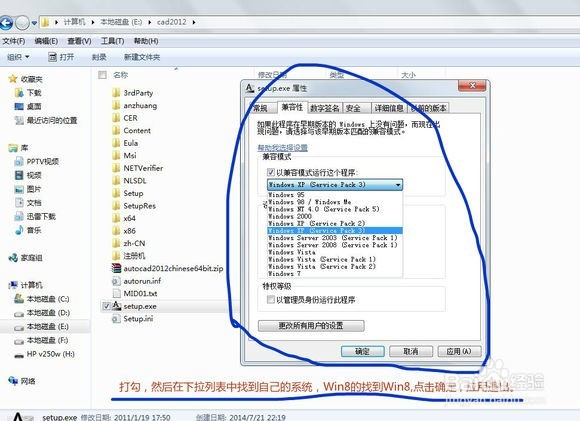This screenshot has height=421, width=580.
Task: Open drive 本地磁盘 (F:)
Action: [x=41, y=340]
